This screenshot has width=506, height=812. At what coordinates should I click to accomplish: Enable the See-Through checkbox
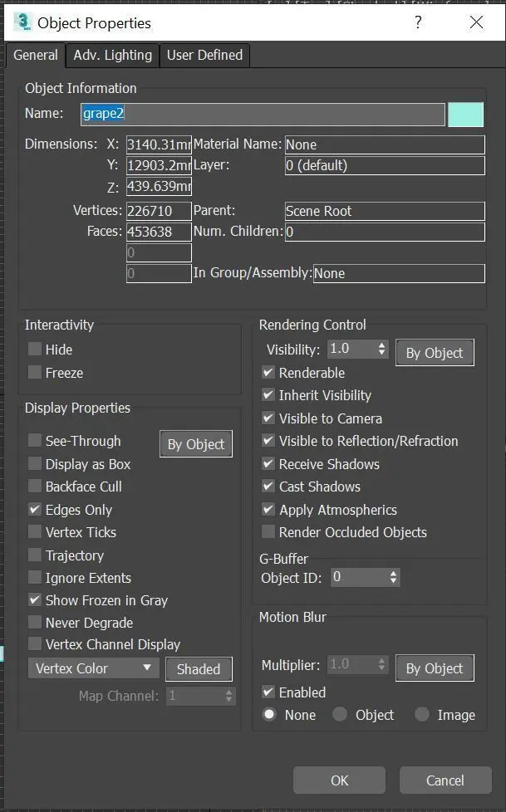(35, 441)
